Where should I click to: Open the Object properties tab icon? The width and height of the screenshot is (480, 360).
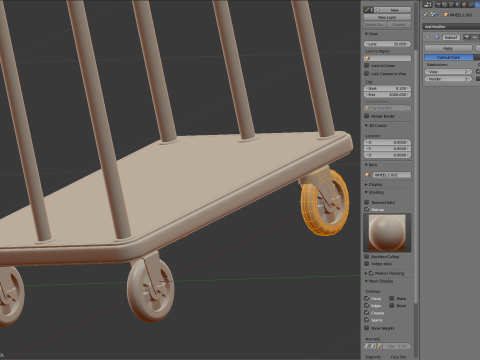tap(464, 5)
